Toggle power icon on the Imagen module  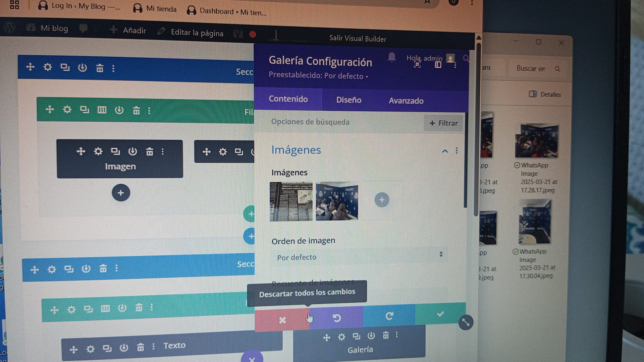pyautogui.click(x=132, y=152)
